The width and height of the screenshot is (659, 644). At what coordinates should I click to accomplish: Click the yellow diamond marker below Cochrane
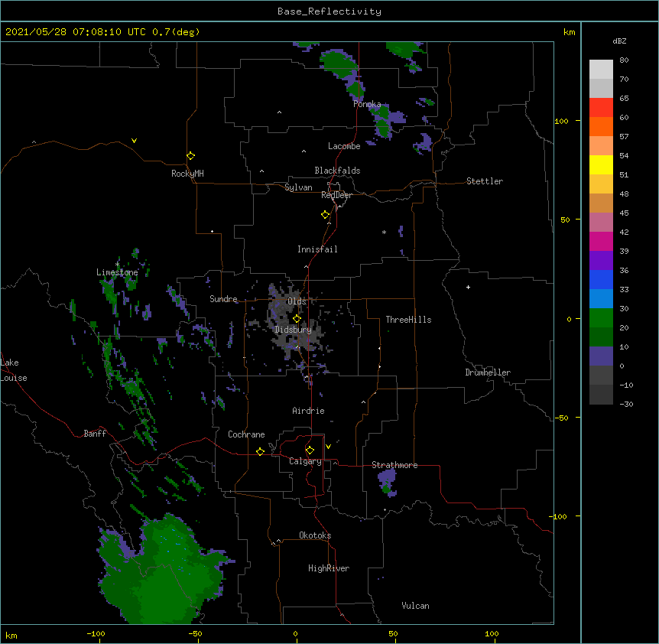point(260,451)
